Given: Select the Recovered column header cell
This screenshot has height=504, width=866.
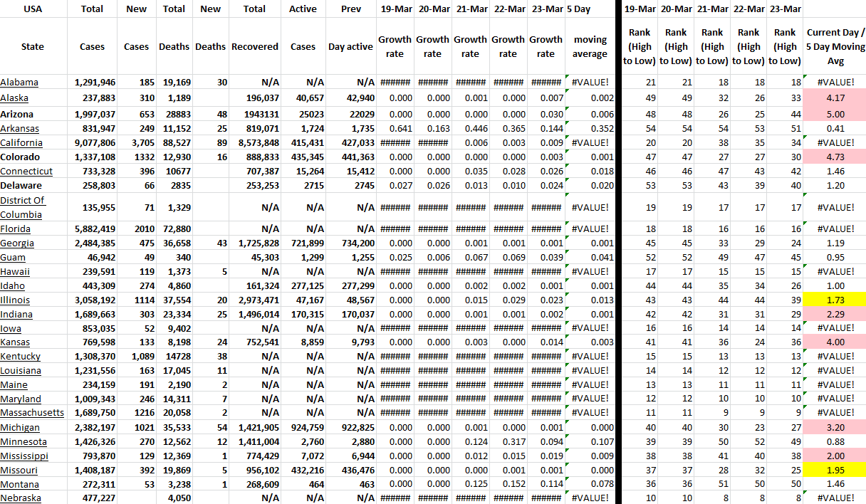Looking at the screenshot, I should coord(254,46).
